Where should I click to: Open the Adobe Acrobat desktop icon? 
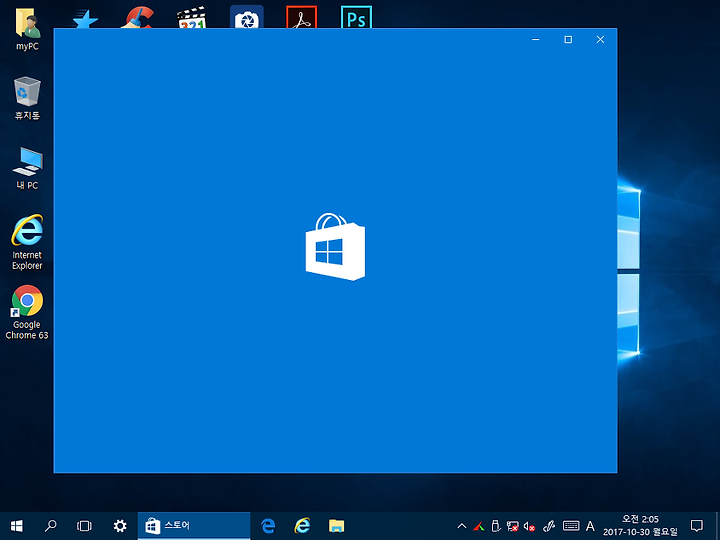[302, 17]
